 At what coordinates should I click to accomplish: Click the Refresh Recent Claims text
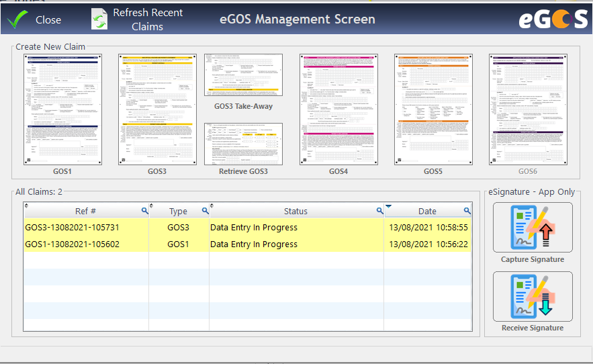(148, 19)
